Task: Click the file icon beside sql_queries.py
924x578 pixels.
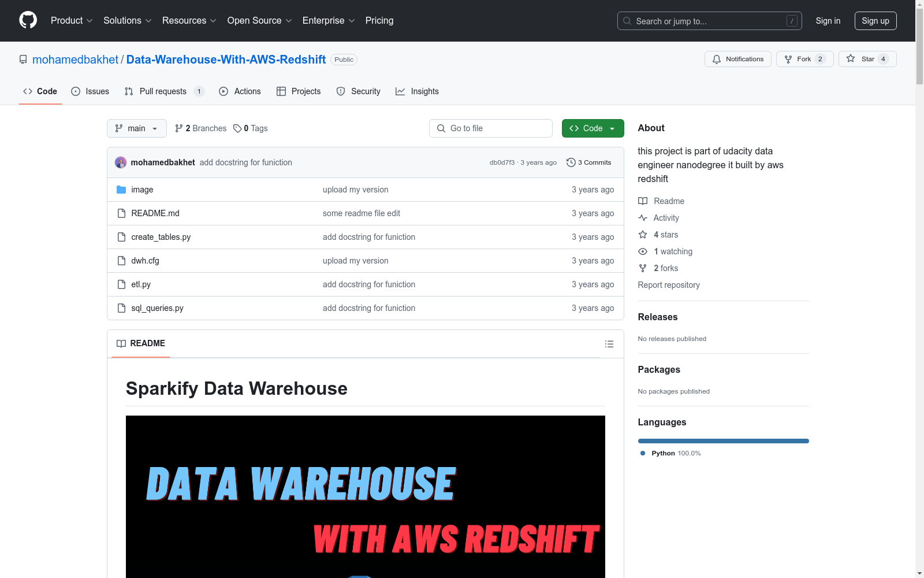Action: [121, 308]
